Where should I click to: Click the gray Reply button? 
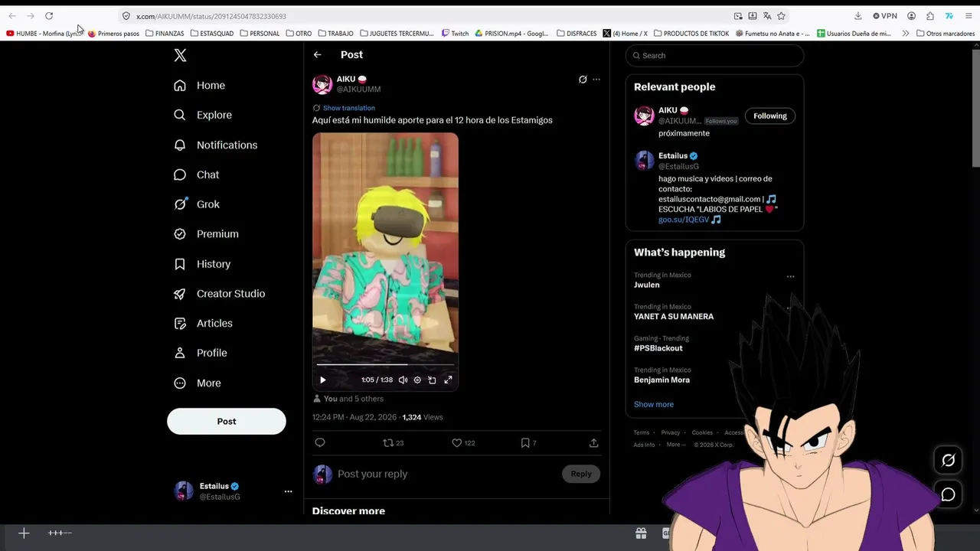coord(581,474)
